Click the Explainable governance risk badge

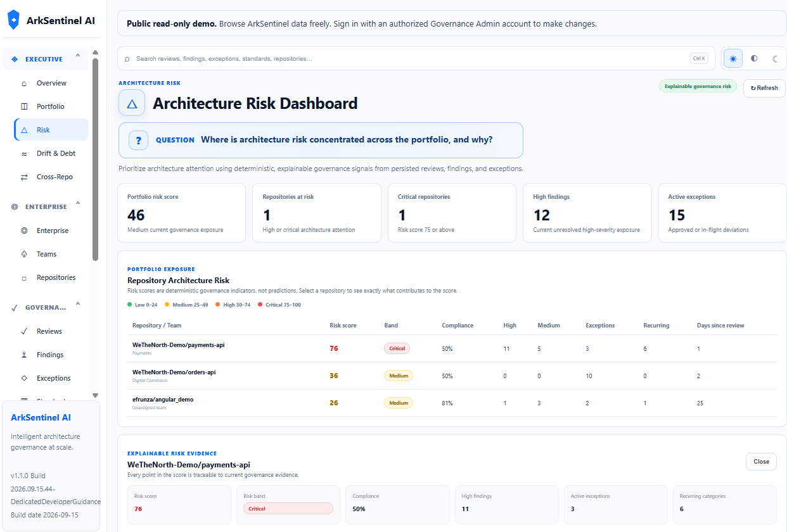[698, 86]
